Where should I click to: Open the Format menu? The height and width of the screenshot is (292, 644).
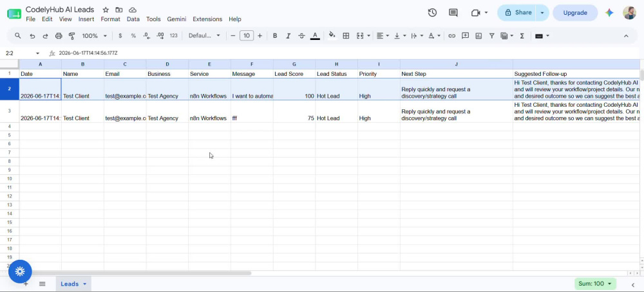[x=111, y=19]
